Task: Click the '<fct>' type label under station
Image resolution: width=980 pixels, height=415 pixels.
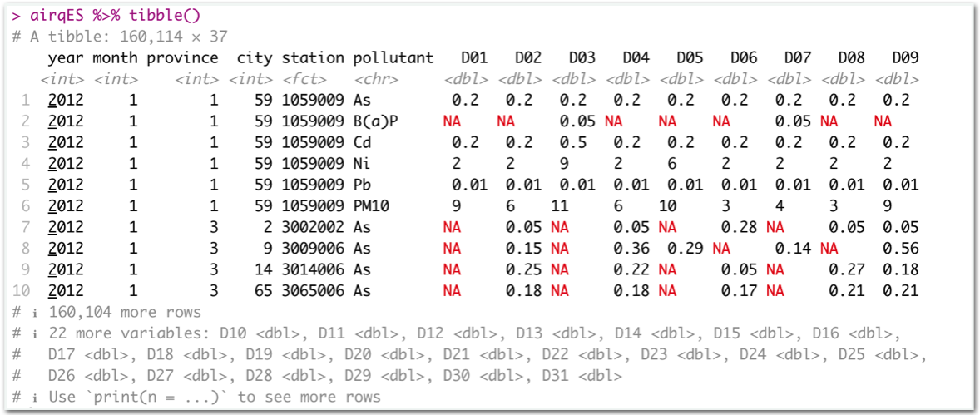Action: tap(304, 80)
